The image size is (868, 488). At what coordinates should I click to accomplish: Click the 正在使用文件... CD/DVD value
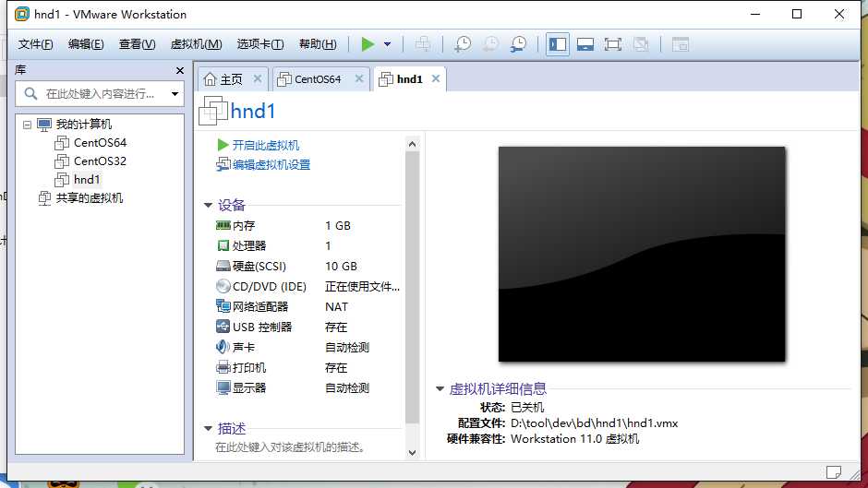(x=362, y=287)
